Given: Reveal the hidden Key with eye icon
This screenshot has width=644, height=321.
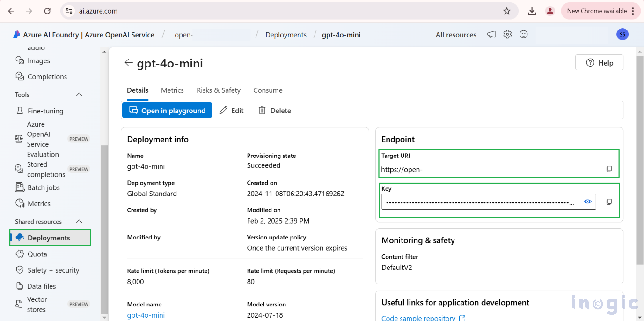Looking at the screenshot, I should 588,202.
